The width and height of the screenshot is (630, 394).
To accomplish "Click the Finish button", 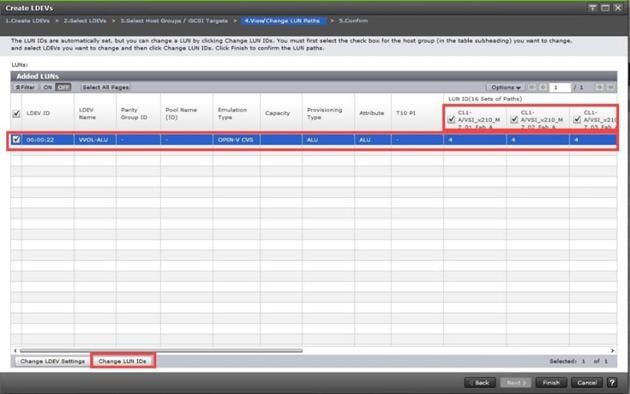I will [x=551, y=382].
